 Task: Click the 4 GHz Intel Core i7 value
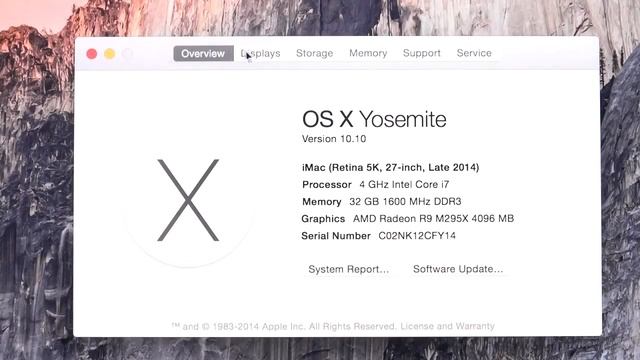(x=404, y=184)
